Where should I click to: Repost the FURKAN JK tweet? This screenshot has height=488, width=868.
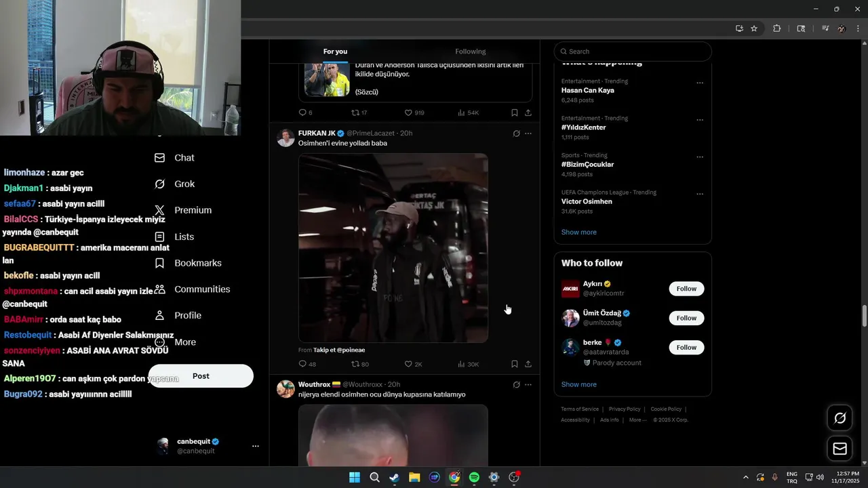coord(359,364)
